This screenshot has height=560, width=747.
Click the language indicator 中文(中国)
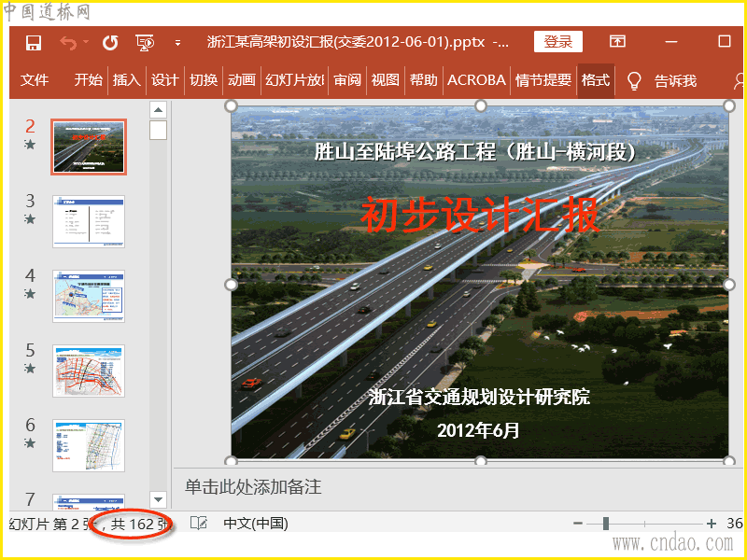click(x=256, y=524)
